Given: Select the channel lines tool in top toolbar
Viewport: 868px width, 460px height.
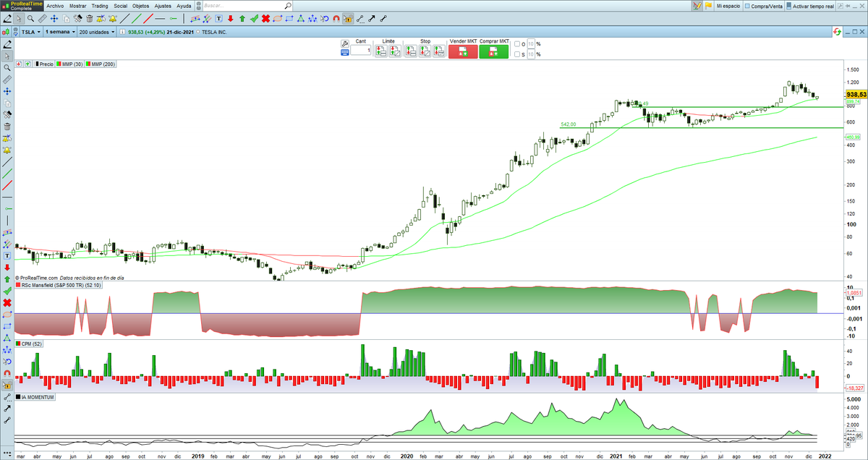Looking at the screenshot, I should [195, 18].
